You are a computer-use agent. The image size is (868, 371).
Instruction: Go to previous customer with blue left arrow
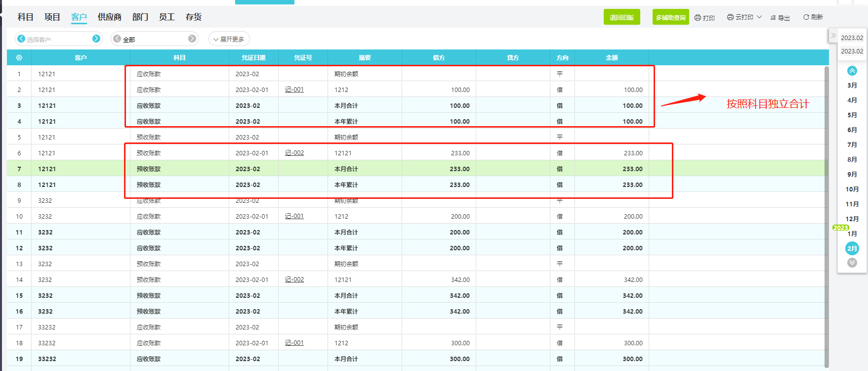pyautogui.click(x=21, y=39)
